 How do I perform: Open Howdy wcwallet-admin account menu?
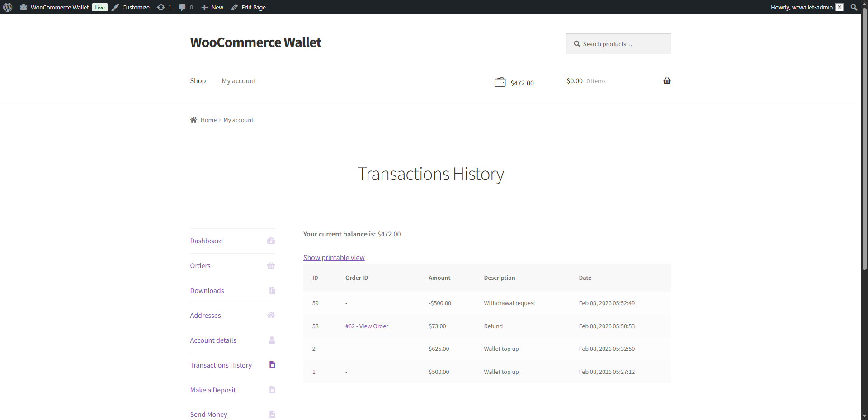point(802,7)
